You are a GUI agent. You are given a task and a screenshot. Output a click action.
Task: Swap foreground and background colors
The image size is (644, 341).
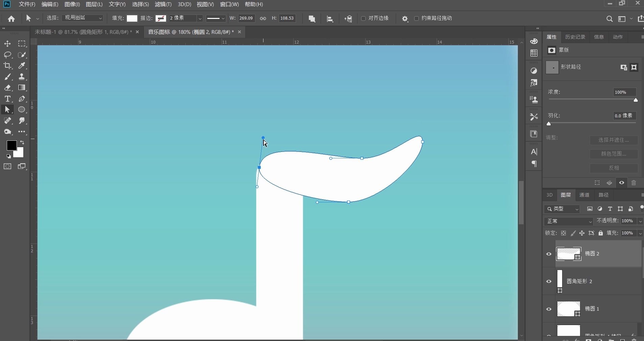click(x=22, y=142)
